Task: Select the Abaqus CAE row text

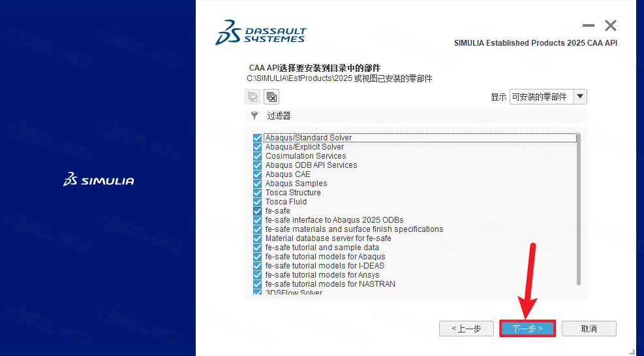Action: tap(288, 174)
